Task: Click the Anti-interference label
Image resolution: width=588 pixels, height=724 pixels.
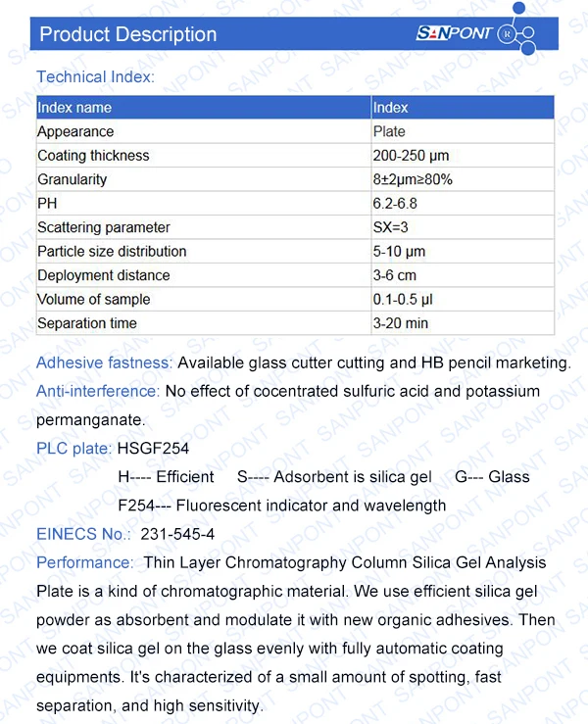Action: pyautogui.click(x=98, y=391)
